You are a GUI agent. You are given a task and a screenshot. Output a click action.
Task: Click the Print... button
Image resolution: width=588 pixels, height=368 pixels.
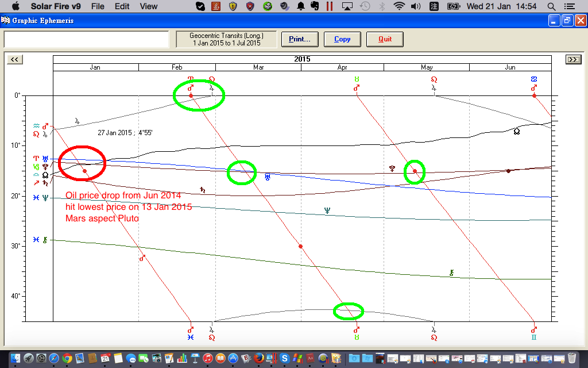300,39
